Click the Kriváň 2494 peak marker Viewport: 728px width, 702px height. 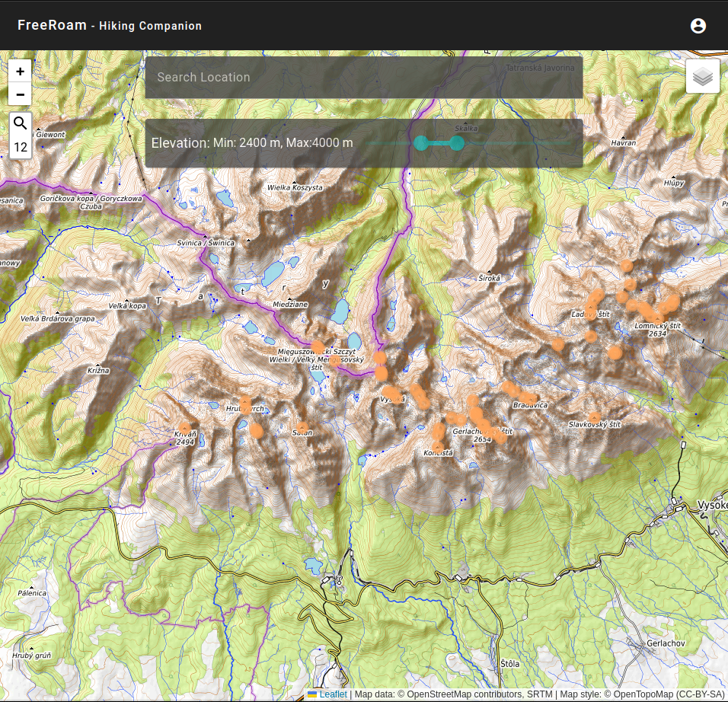(x=185, y=429)
